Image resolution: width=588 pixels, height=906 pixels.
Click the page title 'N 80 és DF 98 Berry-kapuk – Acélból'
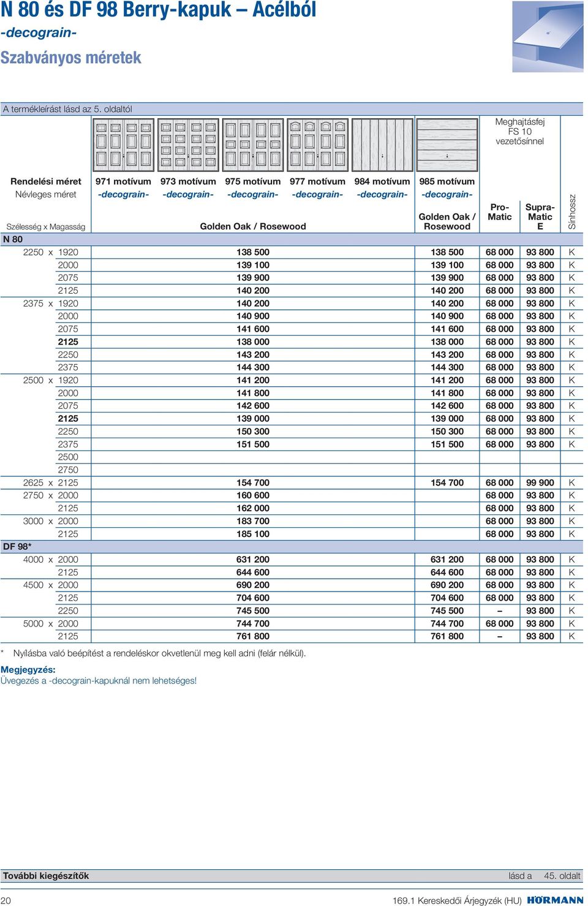(159, 10)
